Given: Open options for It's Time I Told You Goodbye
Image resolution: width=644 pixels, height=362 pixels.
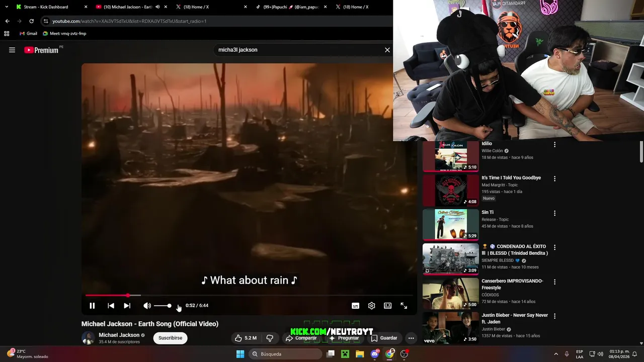Looking at the screenshot, I should [554, 178].
